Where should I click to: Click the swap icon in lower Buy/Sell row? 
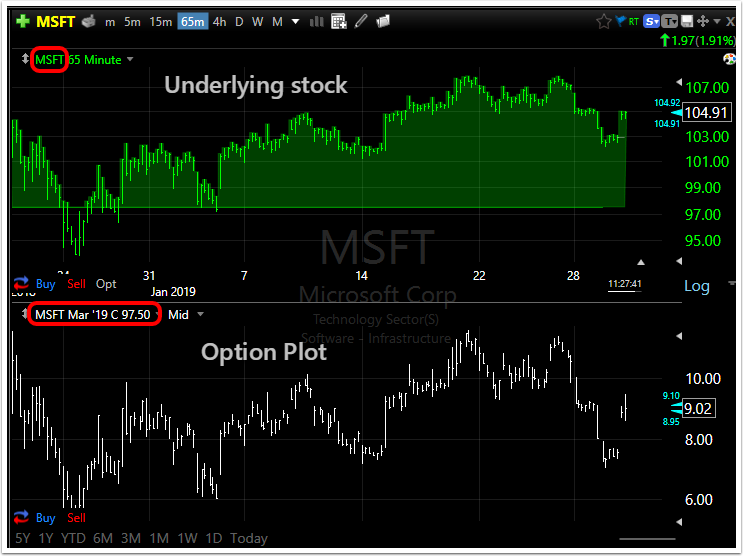click(21, 517)
